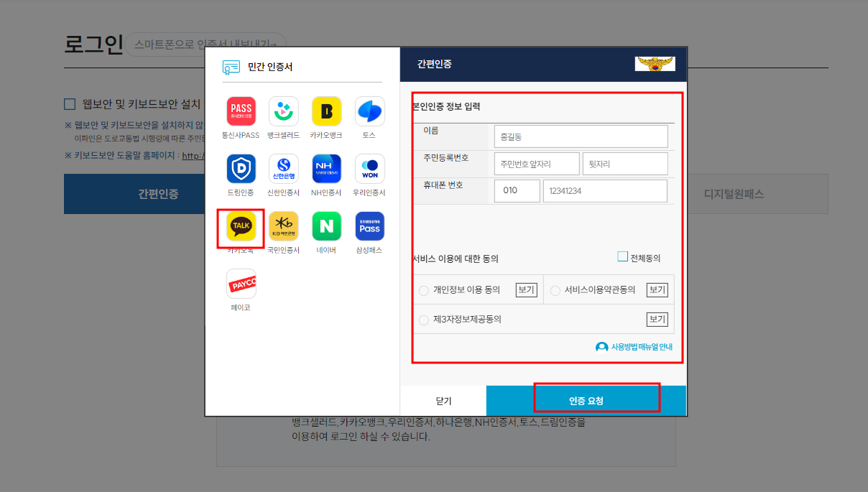868x492 pixels.
Task: Select the 제3자정보제공동의 radio button
Action: 424,320
